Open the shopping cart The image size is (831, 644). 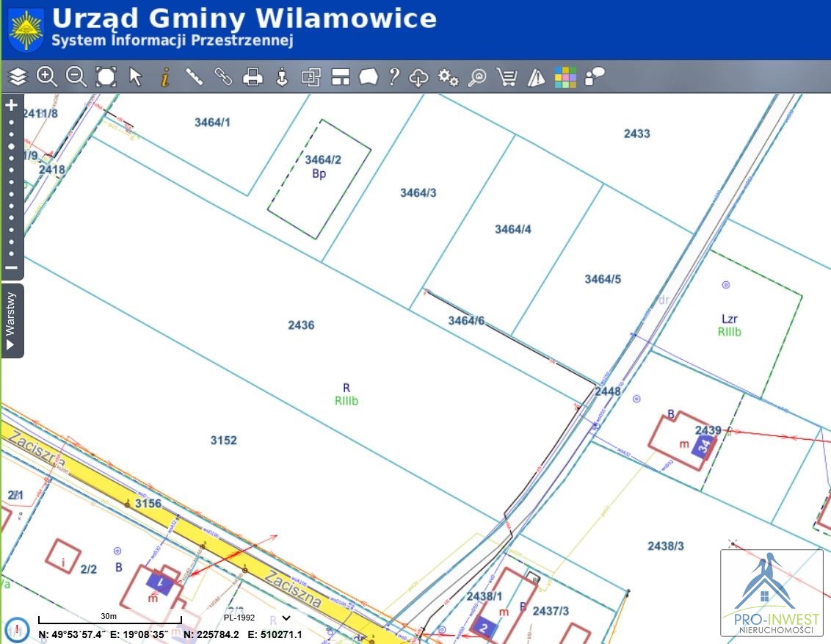tap(507, 76)
